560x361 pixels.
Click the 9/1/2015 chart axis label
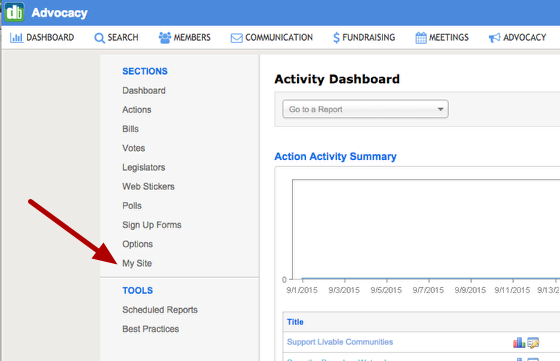coord(302,290)
